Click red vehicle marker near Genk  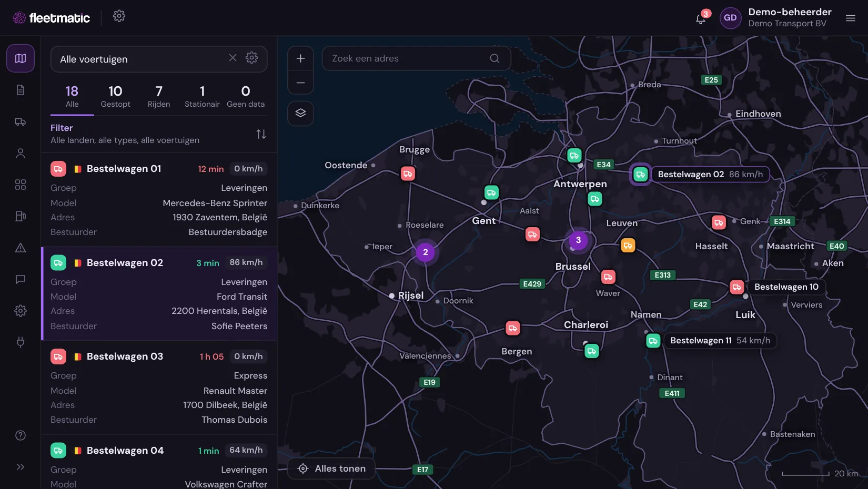(719, 222)
